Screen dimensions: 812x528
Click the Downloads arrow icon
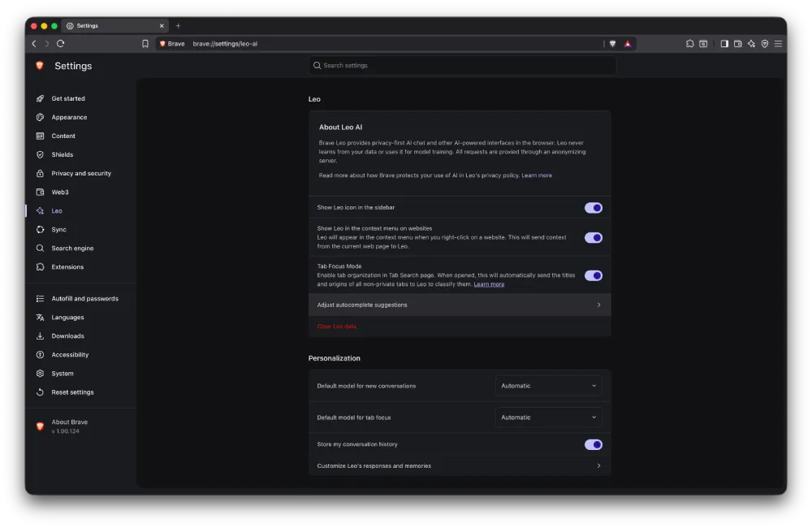40,335
